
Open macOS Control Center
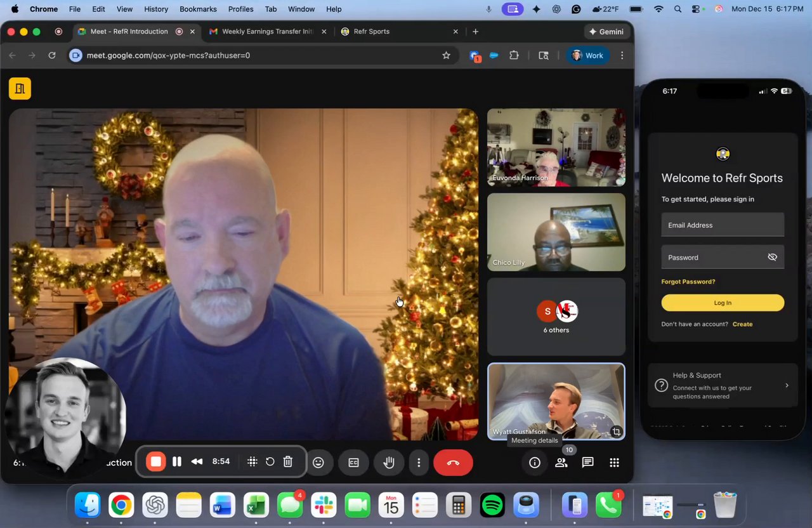(x=697, y=9)
